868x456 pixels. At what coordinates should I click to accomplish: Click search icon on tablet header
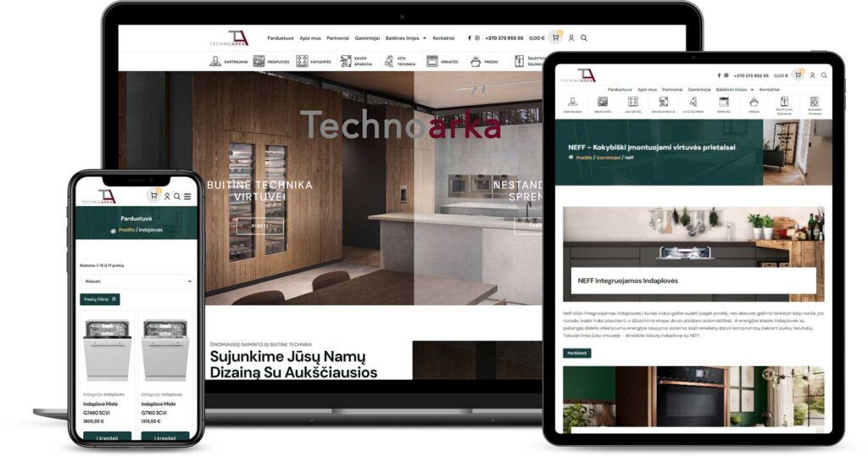(824, 75)
